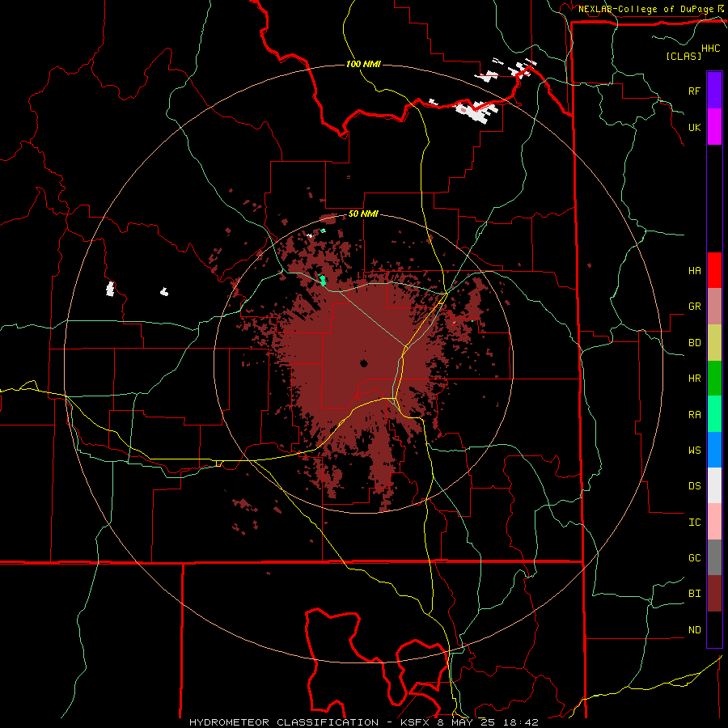The height and width of the screenshot is (728, 728).
Task: Click the BD yellow legend swatch
Action: 714,343
